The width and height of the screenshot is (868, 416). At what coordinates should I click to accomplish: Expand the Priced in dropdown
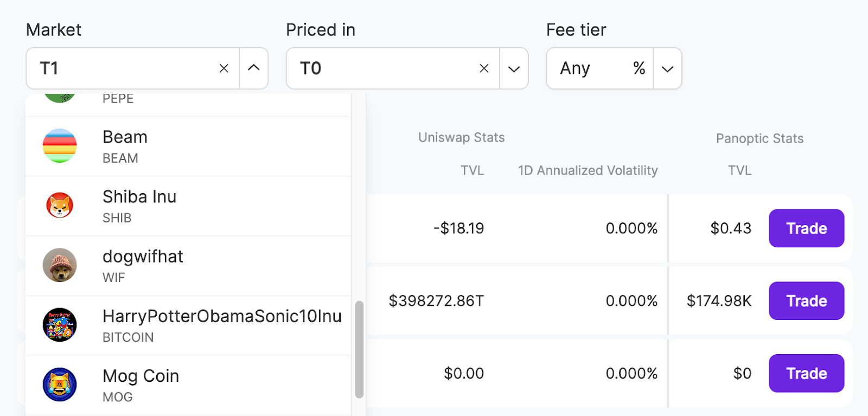pyautogui.click(x=514, y=69)
